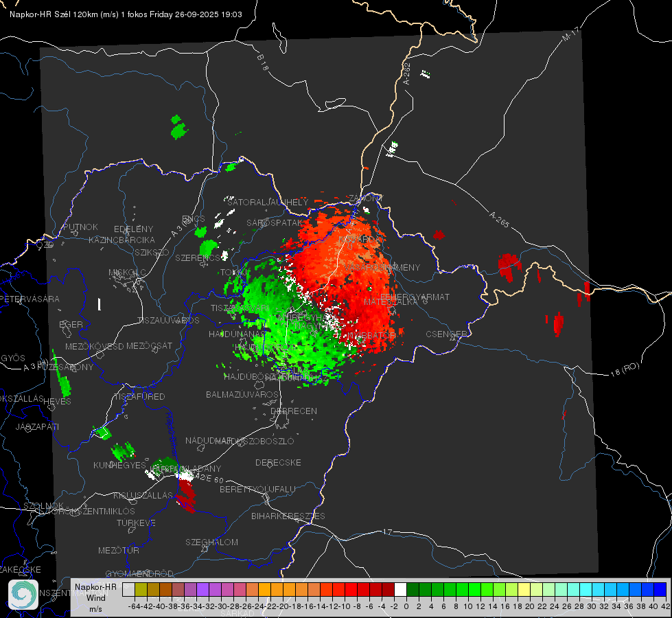Click the BALMAZÚJVÁROS label

click(242, 394)
